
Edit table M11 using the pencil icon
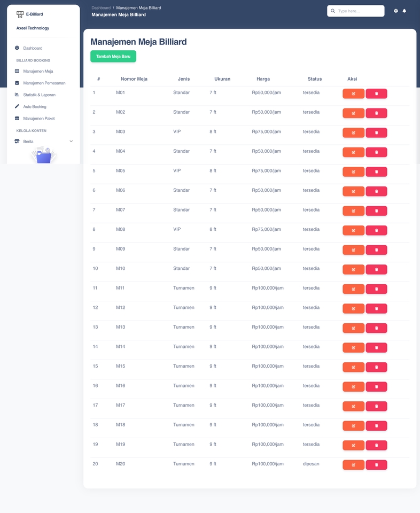(353, 289)
